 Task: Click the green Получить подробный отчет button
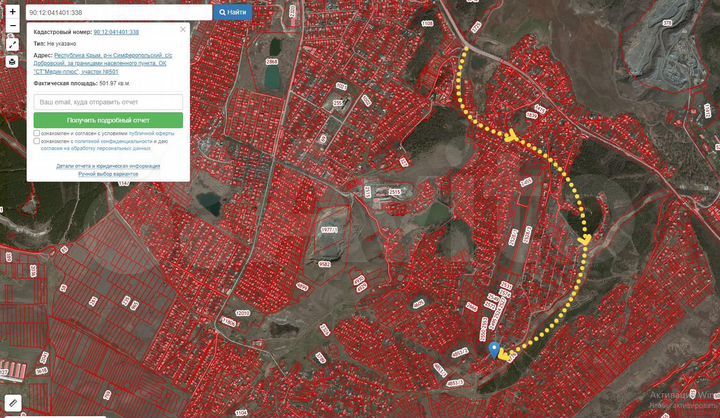[x=108, y=120]
